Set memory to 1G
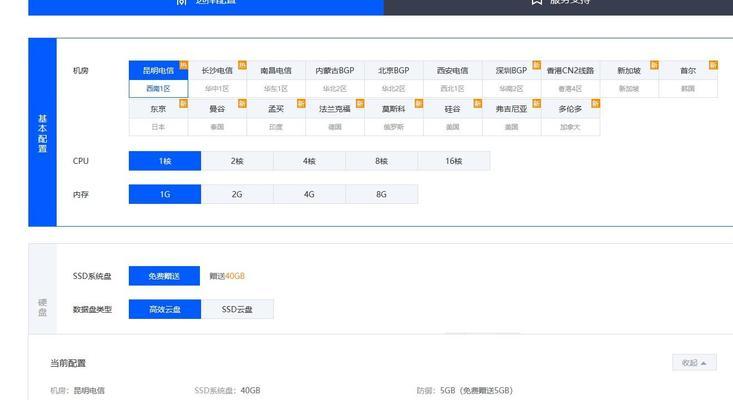The height and width of the screenshot is (400, 733). [x=165, y=194]
